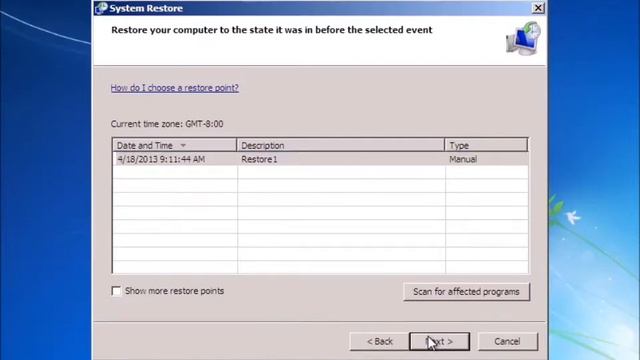The width and height of the screenshot is (640, 360).
Task: Open 'How do I choose a restore point?' link
Action: (175, 88)
